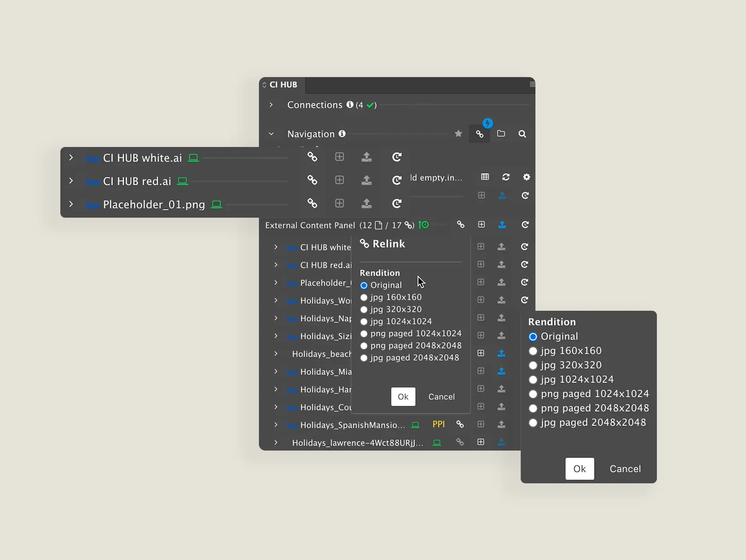Click upload icon on Holidays_beach row
Viewport: 746px width, 560px height.
501,353
